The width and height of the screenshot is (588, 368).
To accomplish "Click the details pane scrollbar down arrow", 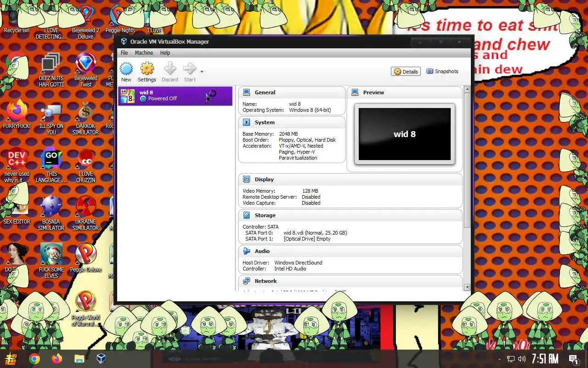I will click(467, 287).
